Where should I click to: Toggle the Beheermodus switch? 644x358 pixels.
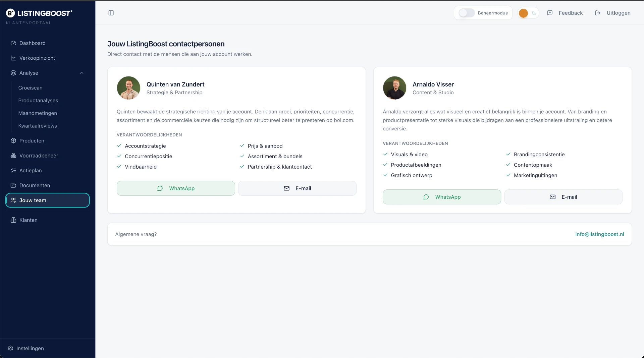pyautogui.click(x=467, y=13)
